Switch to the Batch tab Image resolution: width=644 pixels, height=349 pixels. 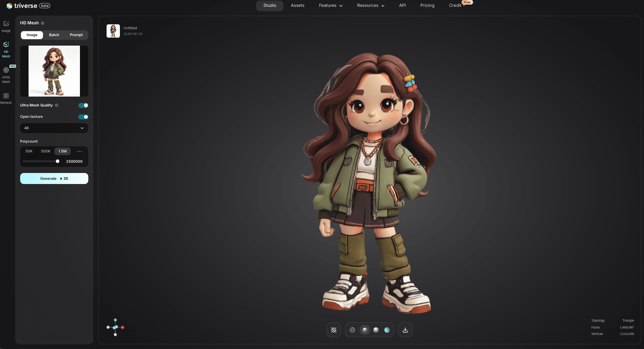tap(54, 35)
